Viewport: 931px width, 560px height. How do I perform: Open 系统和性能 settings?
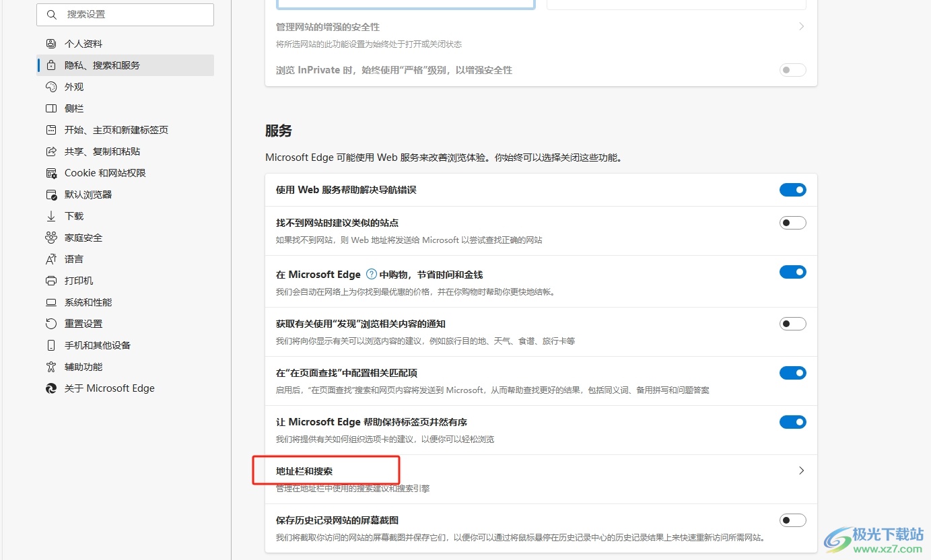125,302
